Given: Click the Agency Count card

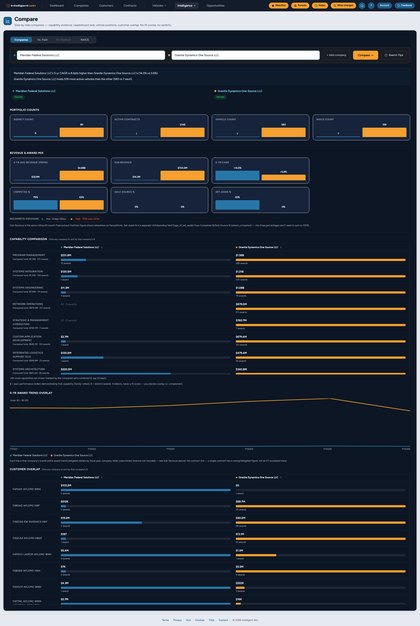Looking at the screenshot, I should pyautogui.click(x=59, y=127).
